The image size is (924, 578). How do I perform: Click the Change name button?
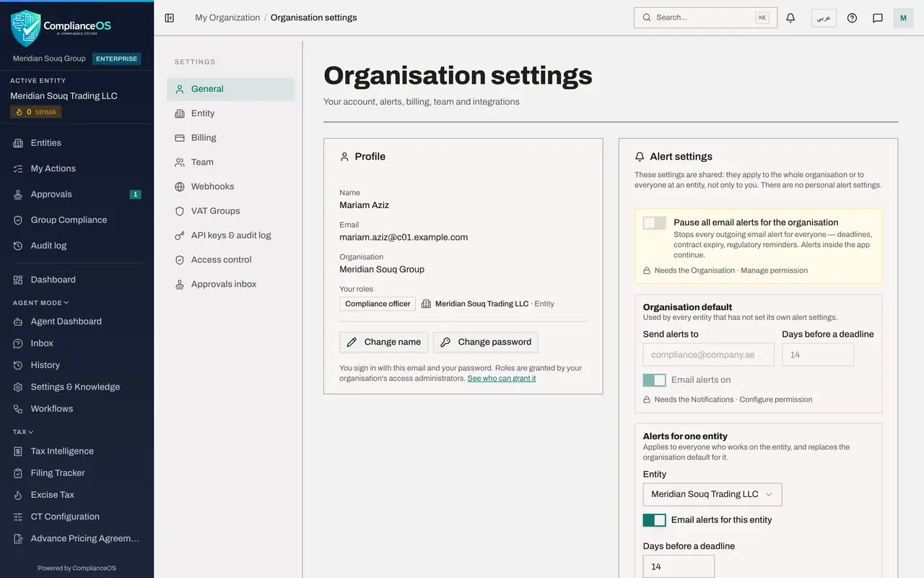coord(384,342)
